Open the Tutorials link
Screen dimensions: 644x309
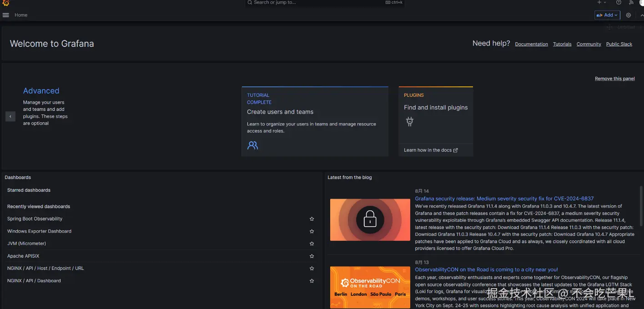coord(562,44)
